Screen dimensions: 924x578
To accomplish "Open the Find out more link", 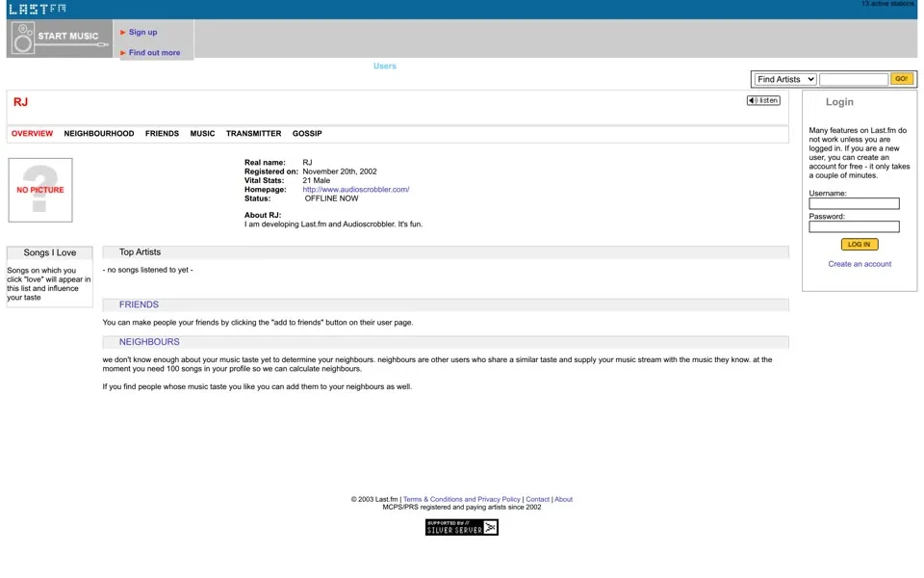I will pos(154,52).
